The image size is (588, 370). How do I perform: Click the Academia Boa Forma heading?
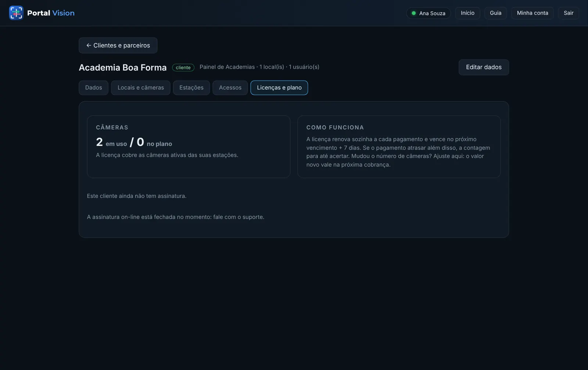tap(123, 68)
